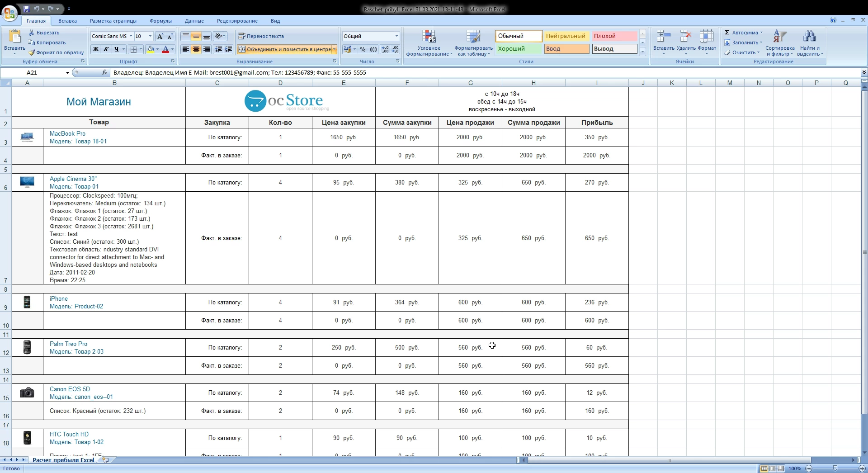
Task: Click the insert new worksheet tab icon
Action: tap(105, 460)
